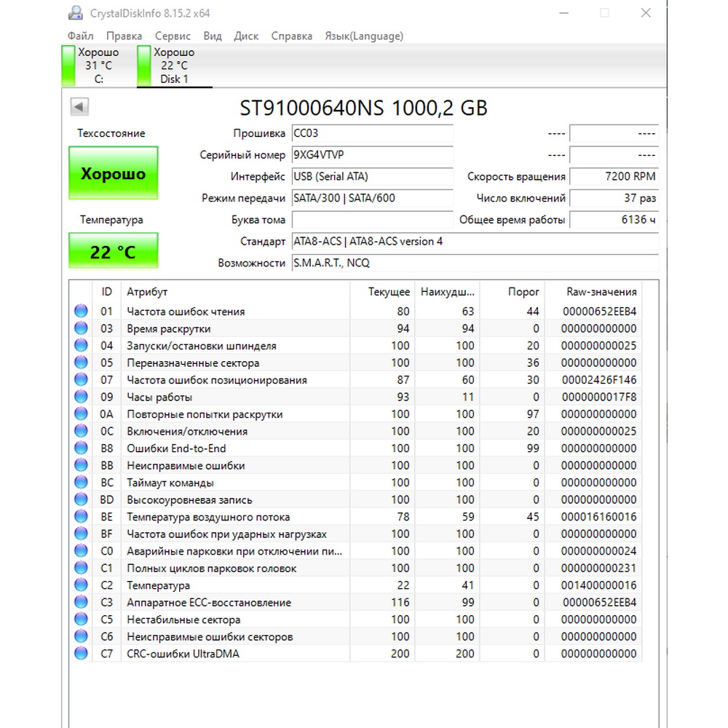Click the serial number field 9XG4VTVP
The height and width of the screenshot is (728, 728).
click(371, 155)
